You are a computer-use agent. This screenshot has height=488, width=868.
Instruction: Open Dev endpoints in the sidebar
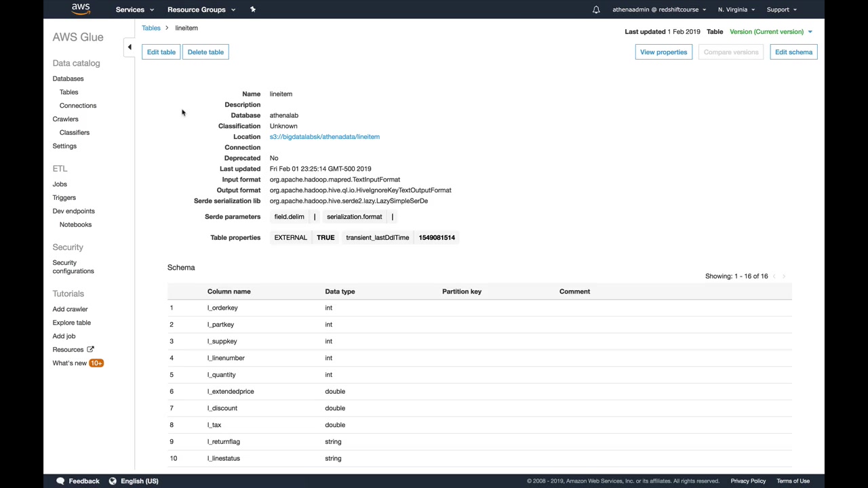pyautogui.click(x=73, y=211)
